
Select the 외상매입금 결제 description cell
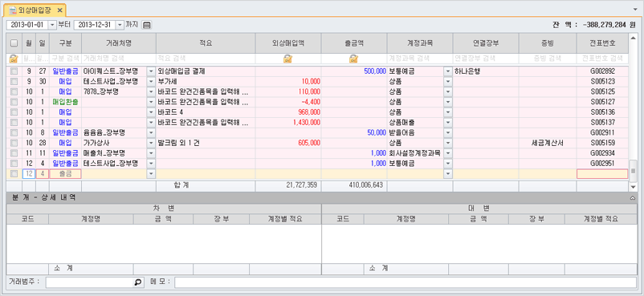206,71
